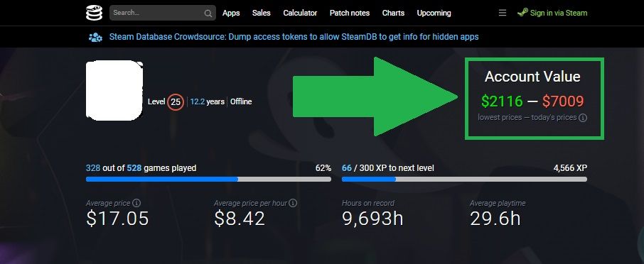
Task: Click the $2116 lowest price value
Action: click(x=502, y=101)
